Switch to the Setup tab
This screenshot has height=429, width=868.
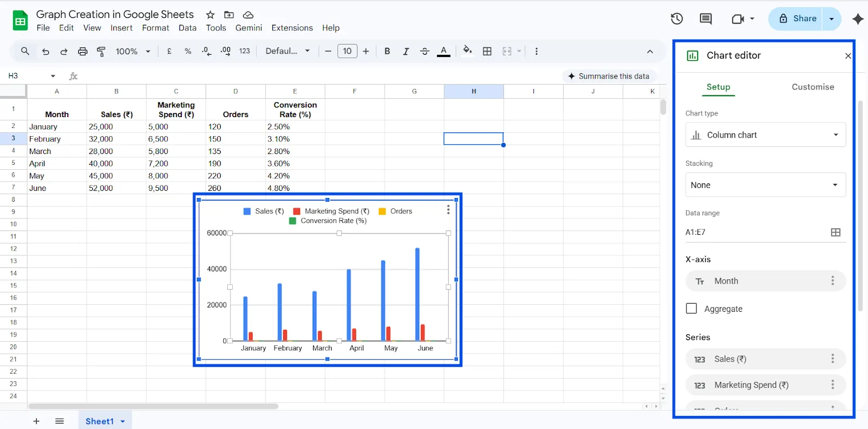(x=718, y=87)
